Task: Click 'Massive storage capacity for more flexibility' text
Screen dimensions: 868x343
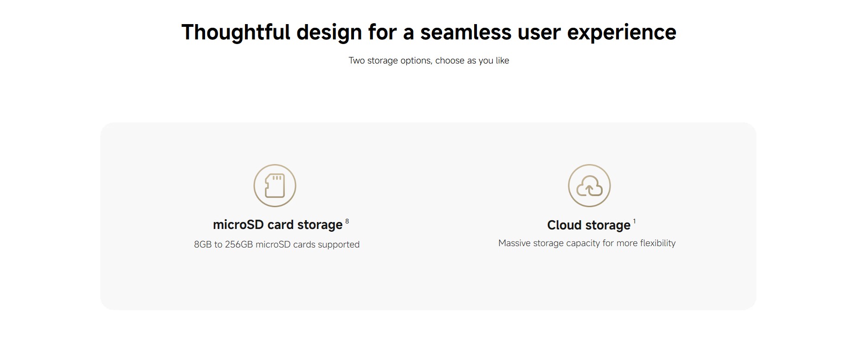Action: (587, 243)
